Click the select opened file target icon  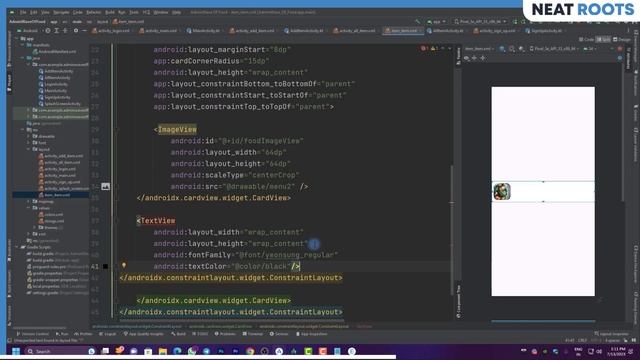pyautogui.click(x=48, y=31)
